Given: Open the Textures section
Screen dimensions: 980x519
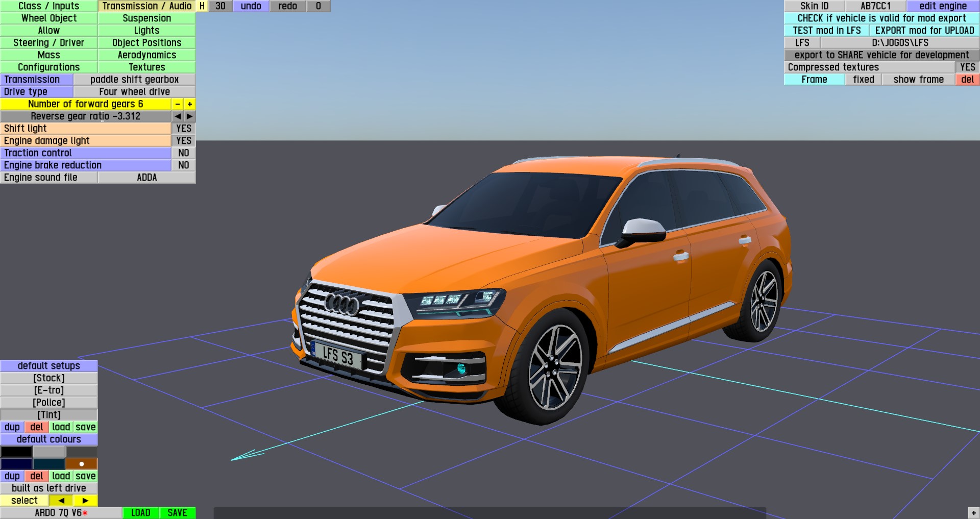Looking at the screenshot, I should click(147, 67).
